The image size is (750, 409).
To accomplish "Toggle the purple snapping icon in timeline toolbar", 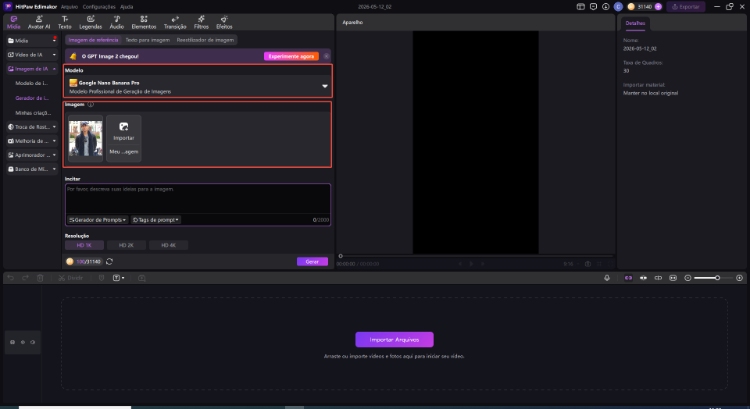I will (x=628, y=278).
